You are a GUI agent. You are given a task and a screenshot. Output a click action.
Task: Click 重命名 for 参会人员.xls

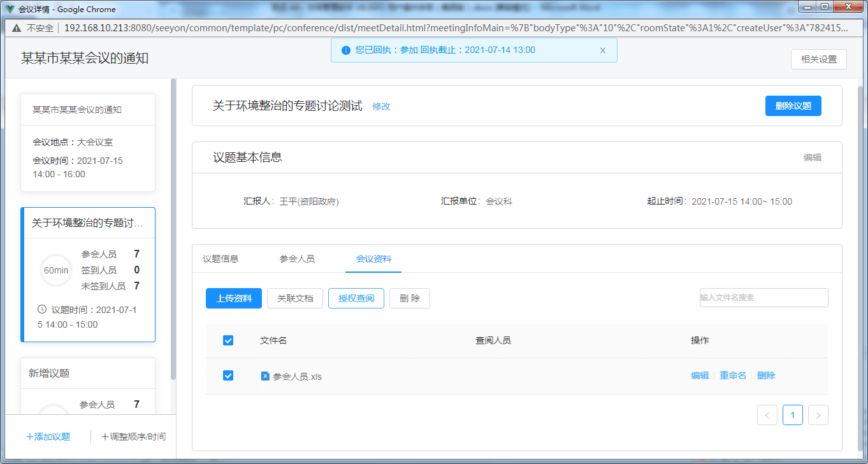[x=733, y=376]
